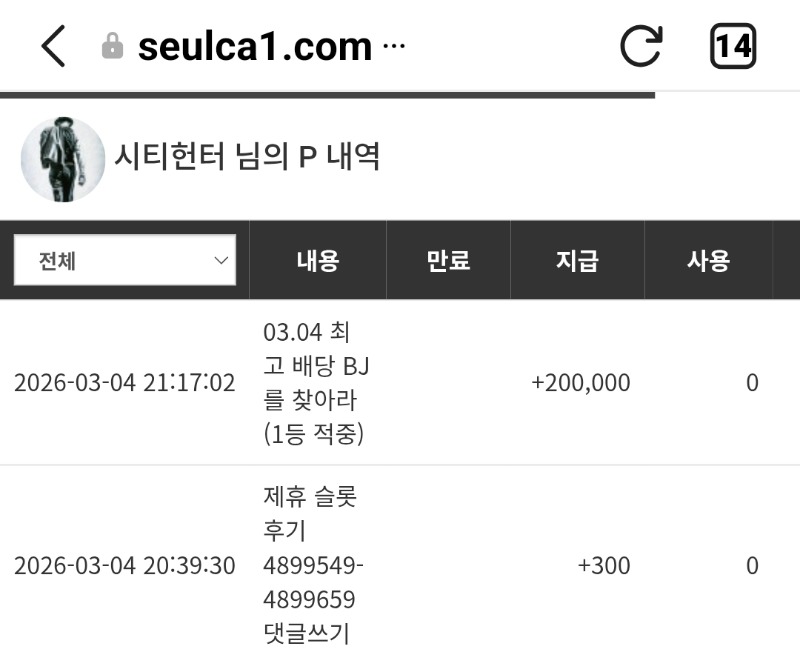Select the 만료 column header
The image size is (800, 652).
coord(448,261)
